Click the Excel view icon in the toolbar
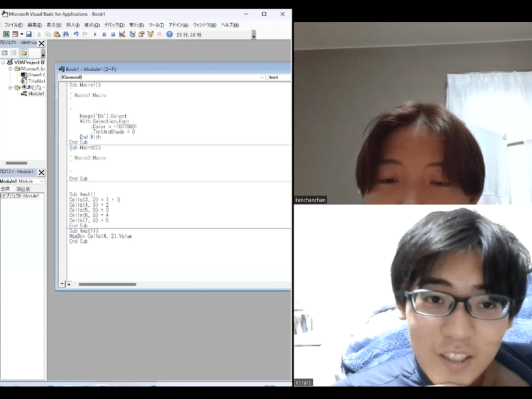This screenshot has height=399, width=532. pos(6,34)
